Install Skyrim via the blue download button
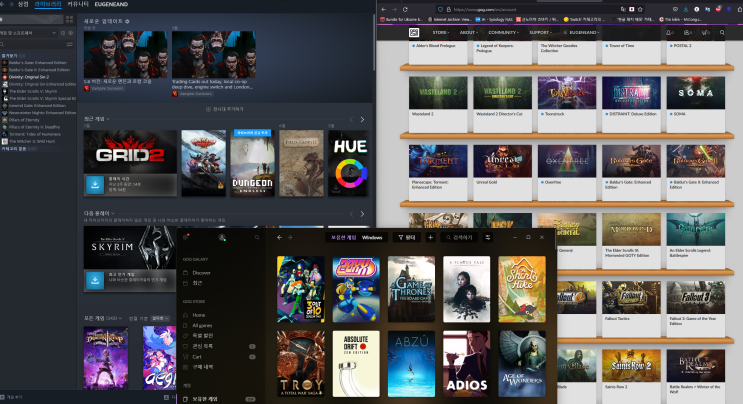The width and height of the screenshot is (743, 404). point(95,280)
